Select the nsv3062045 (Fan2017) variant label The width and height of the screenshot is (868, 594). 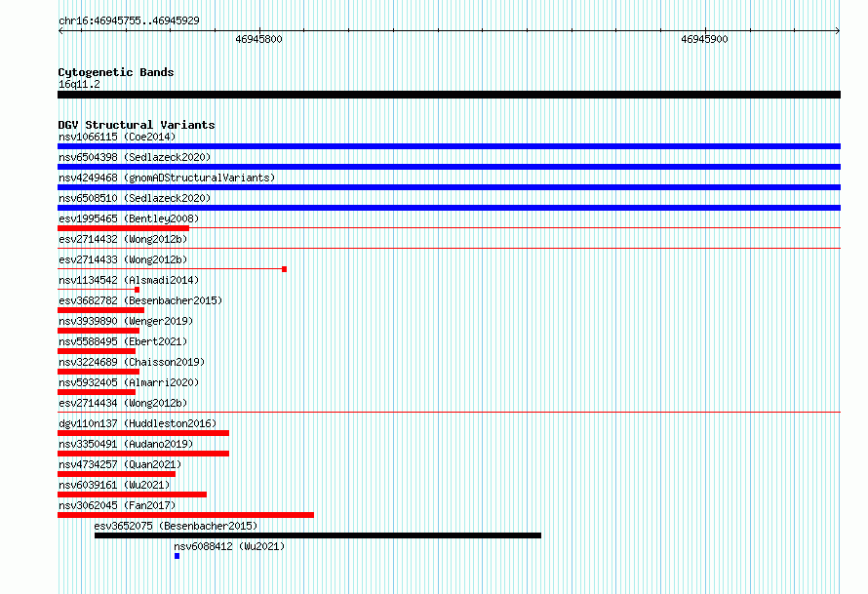pyautogui.click(x=117, y=505)
